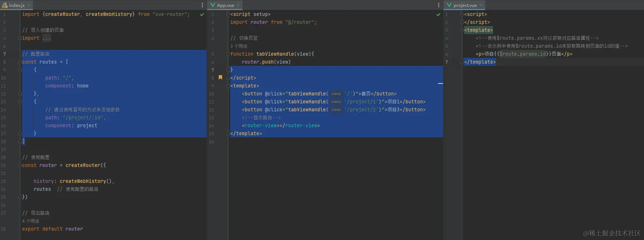Switch to the project.vue tab
This screenshot has width=644, height=240.
(465, 5)
